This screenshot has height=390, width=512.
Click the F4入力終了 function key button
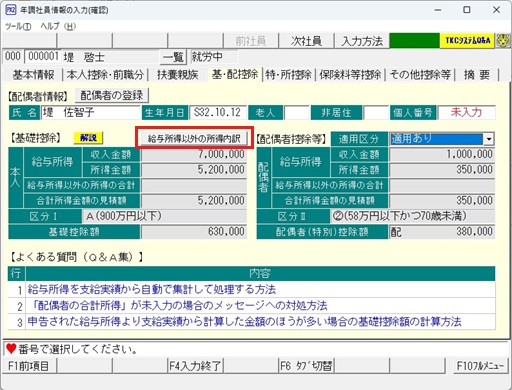pyautogui.click(x=195, y=366)
